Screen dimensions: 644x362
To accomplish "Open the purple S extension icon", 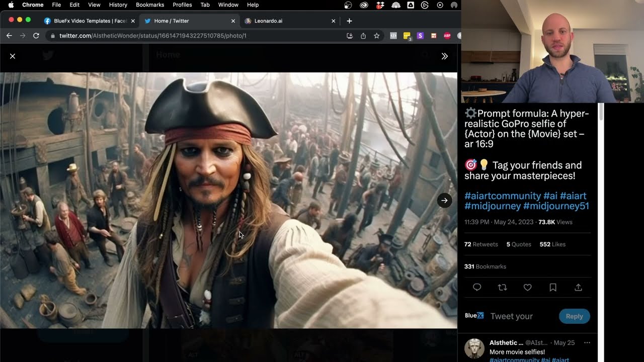I will [x=420, y=36].
